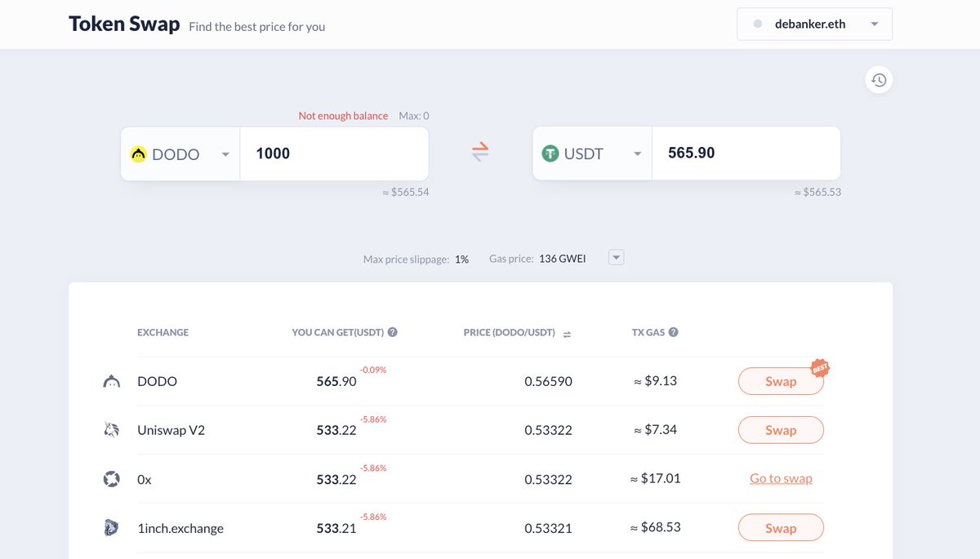Click the ≈ $565.54 value under DODO input
Viewport: 980px width, 559px height.
[x=405, y=193]
